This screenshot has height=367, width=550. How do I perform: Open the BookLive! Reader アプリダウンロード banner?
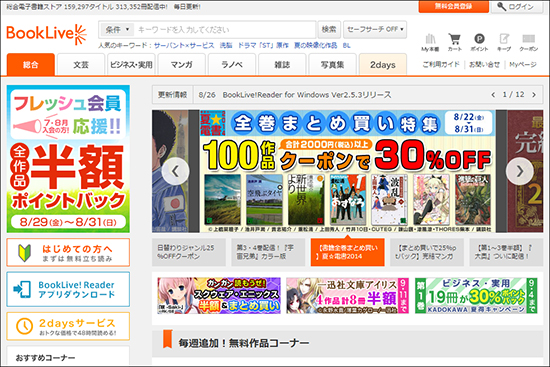(68, 289)
